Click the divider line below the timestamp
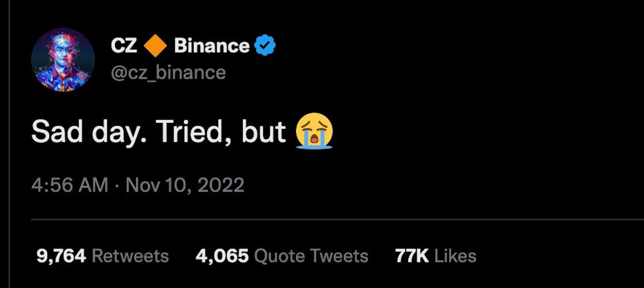 (x=322, y=220)
